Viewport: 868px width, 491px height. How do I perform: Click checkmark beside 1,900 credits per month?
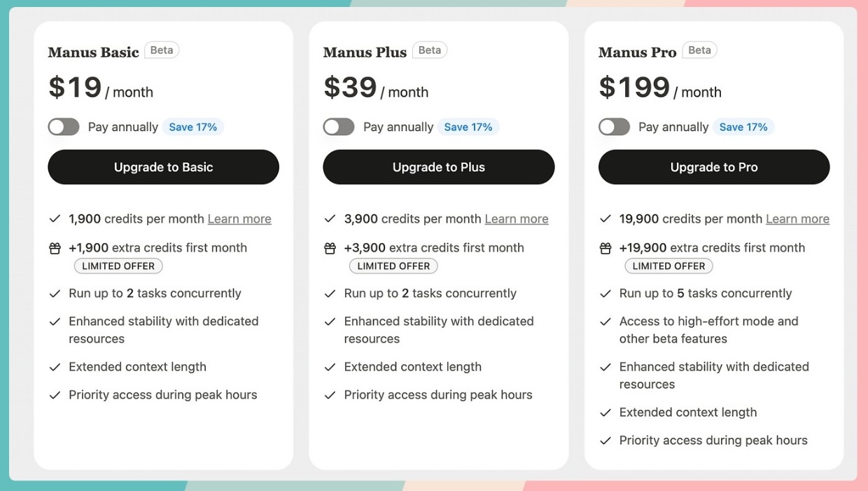55,219
